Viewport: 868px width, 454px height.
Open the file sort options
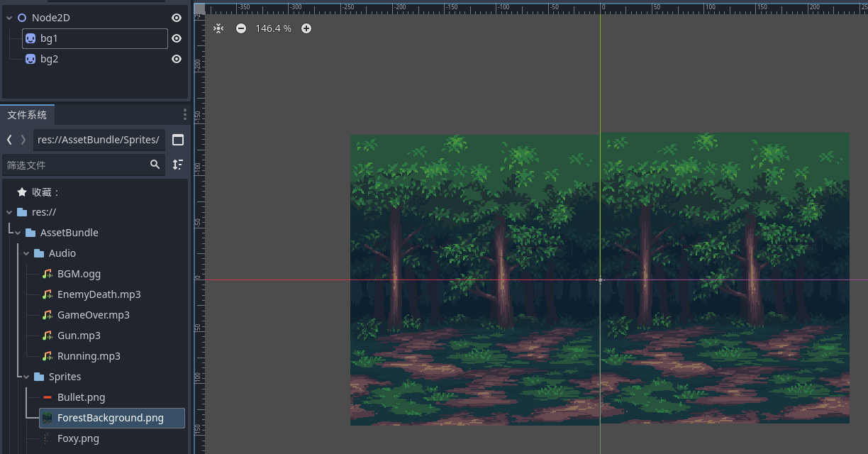coord(178,165)
